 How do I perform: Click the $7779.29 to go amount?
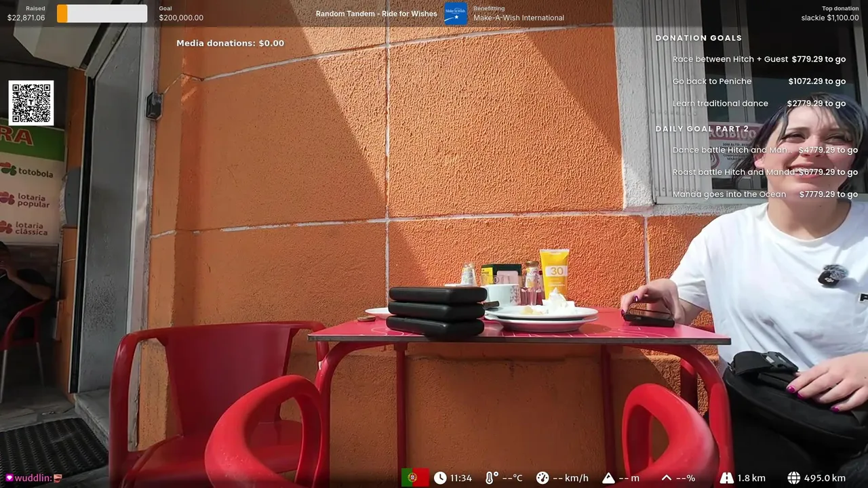tap(829, 195)
